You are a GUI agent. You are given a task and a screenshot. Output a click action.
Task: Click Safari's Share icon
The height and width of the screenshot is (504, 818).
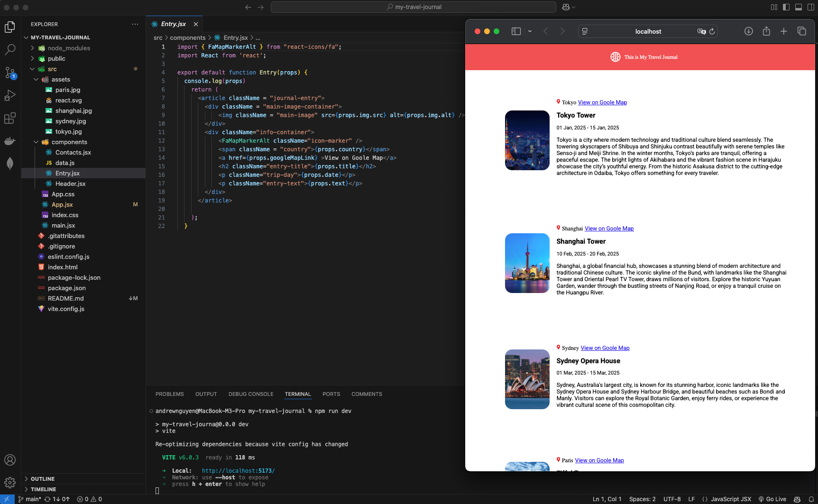(x=766, y=31)
